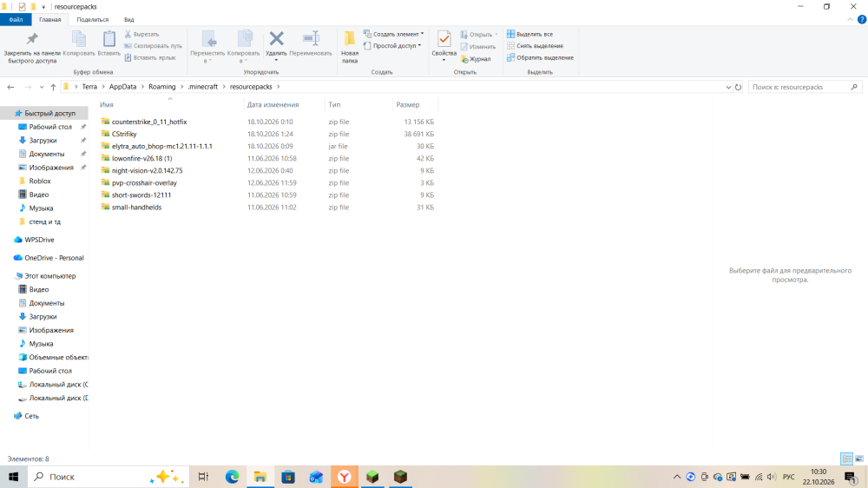Sort by Дата изменения column
This screenshot has height=488, width=868.
coord(273,105)
